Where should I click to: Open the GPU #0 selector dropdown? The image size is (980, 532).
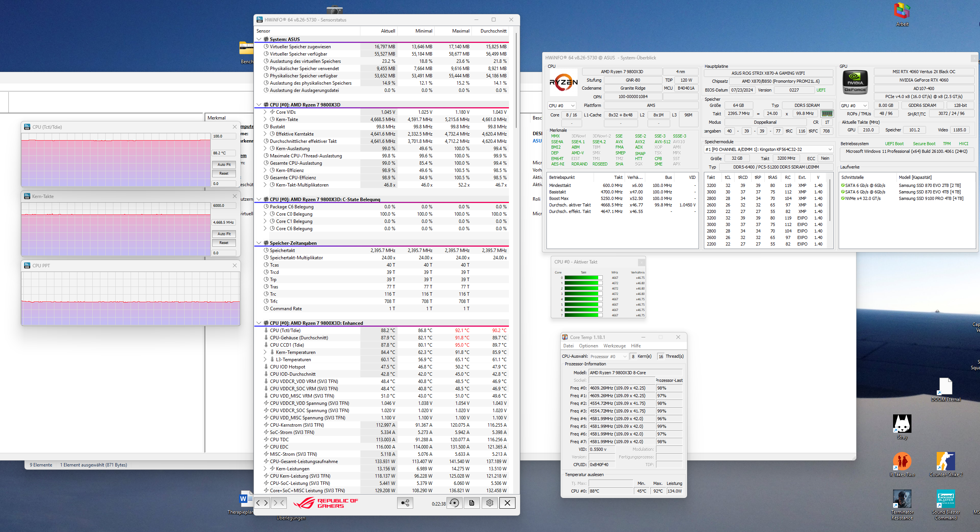tap(854, 106)
